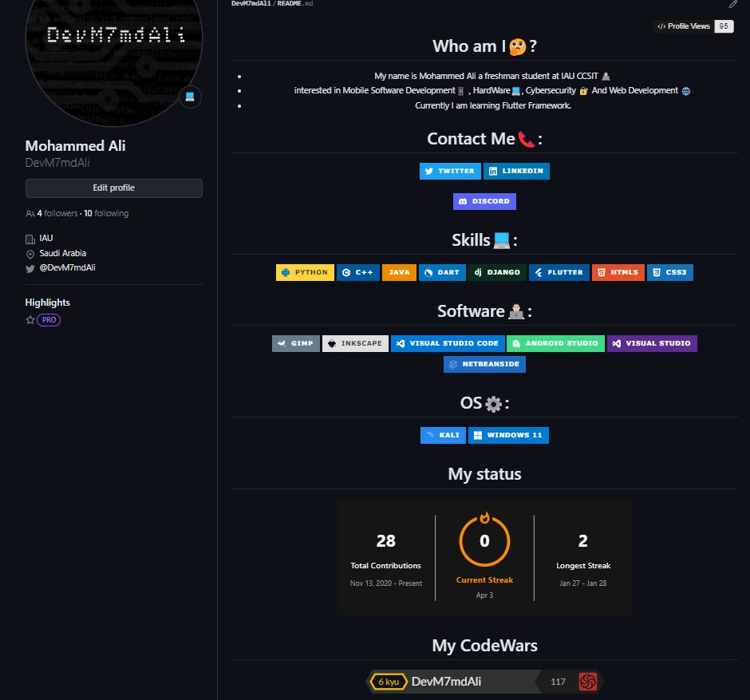This screenshot has width=750, height=700.
Task: Click the DevM7mdAli repository path link
Action: click(251, 3)
